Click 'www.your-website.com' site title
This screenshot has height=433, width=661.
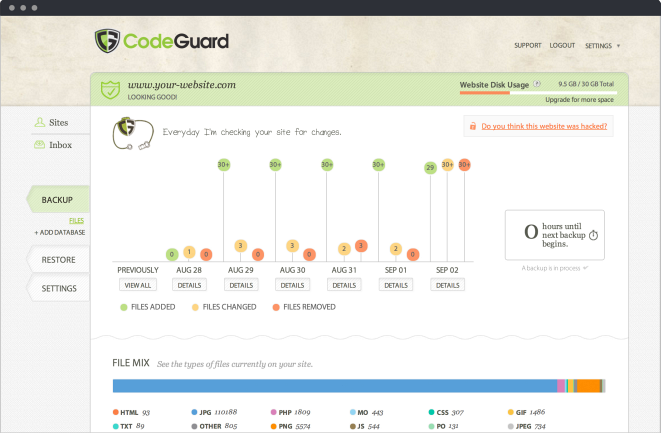click(x=182, y=85)
